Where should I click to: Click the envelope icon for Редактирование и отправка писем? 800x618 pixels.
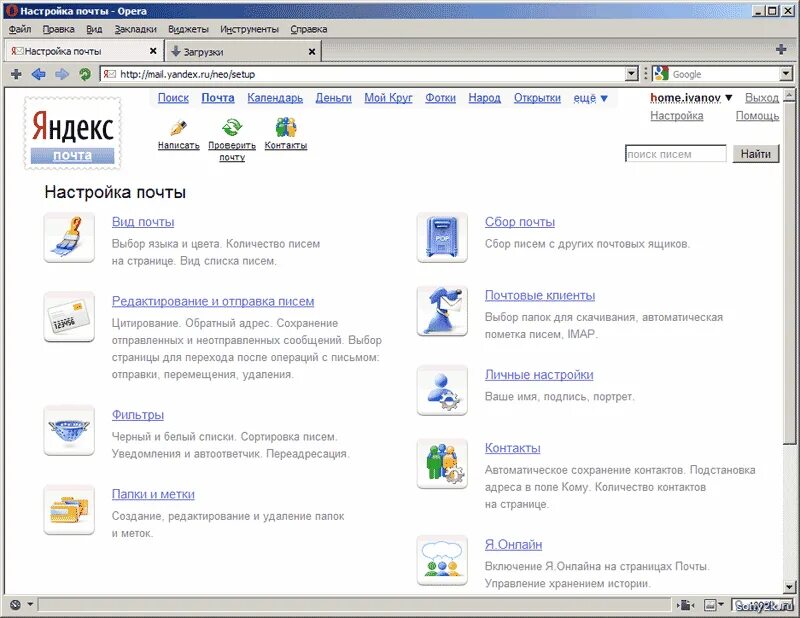pyautogui.click(x=69, y=317)
